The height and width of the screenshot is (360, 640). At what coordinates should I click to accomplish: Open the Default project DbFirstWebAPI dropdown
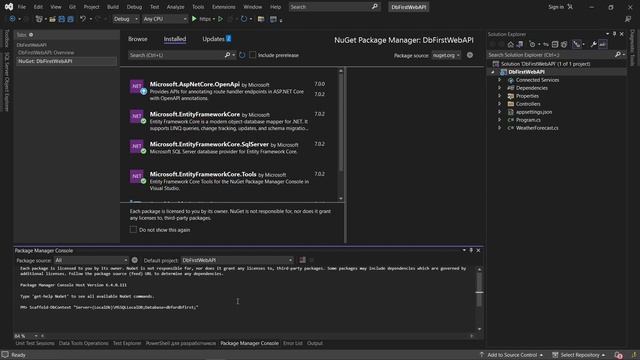[x=237, y=260]
